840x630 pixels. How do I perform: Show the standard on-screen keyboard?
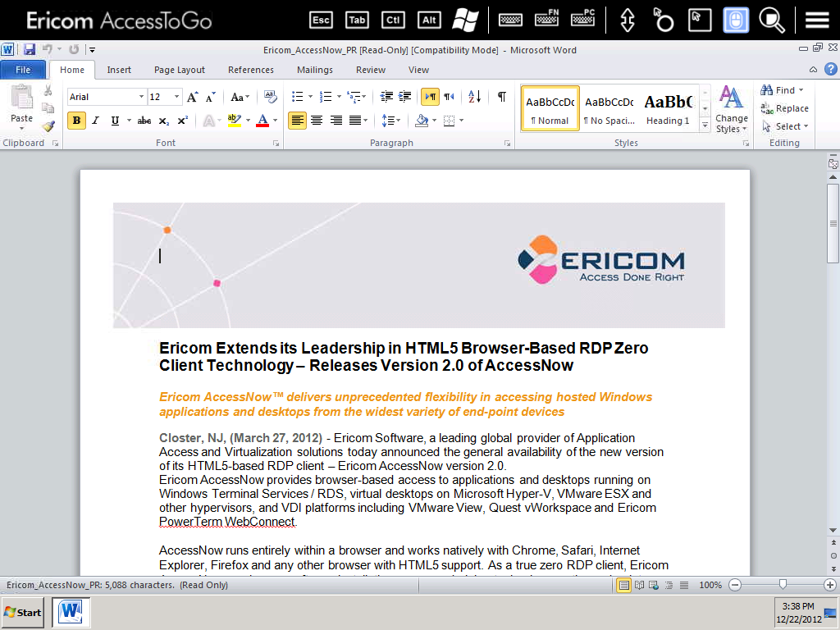[510, 21]
